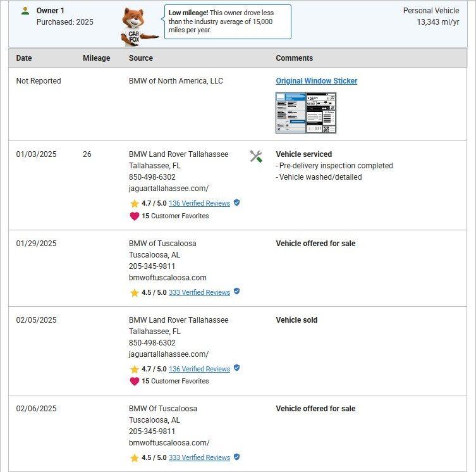Image resolution: width=476 pixels, height=472 pixels.
Task: Click 'Vehicle offered for sale' in 02/06/2025 row
Action: coord(315,409)
